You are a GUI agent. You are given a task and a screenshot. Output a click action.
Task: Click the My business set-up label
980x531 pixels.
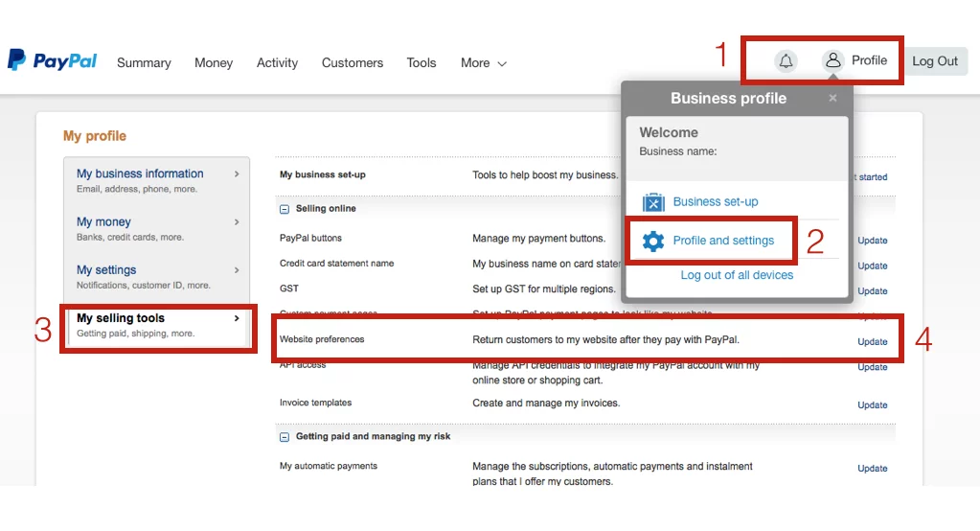click(x=323, y=174)
